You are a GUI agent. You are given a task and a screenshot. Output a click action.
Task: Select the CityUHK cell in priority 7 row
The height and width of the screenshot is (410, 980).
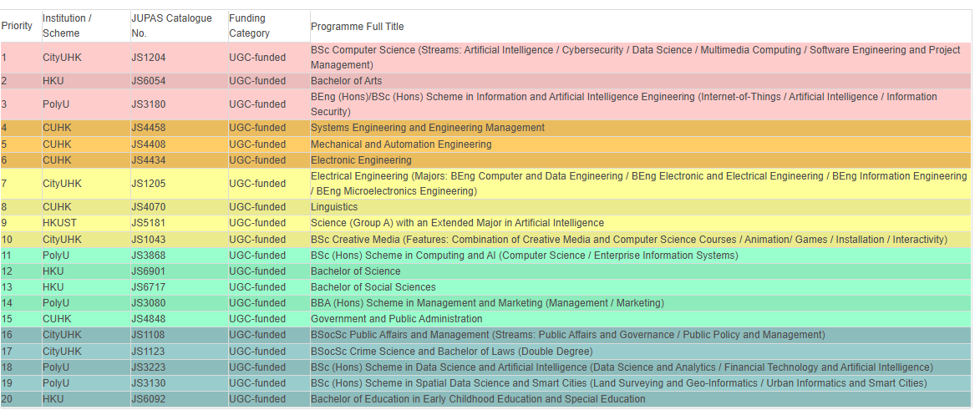(62, 184)
